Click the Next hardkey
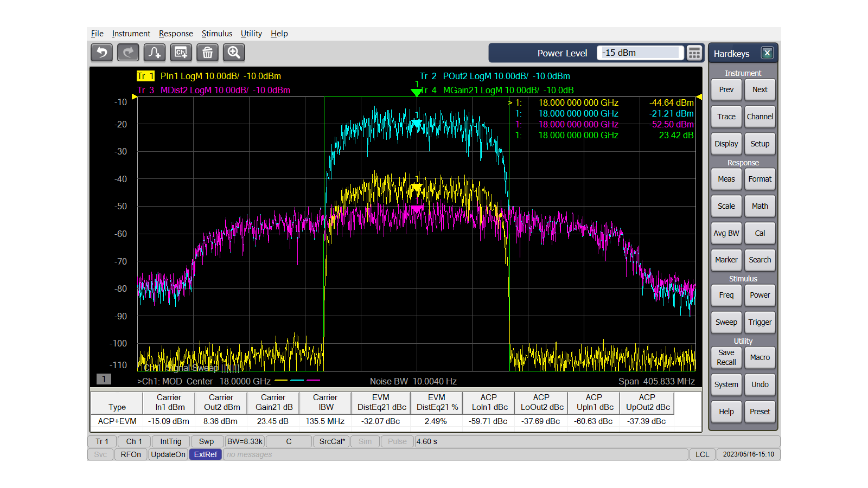This screenshot has width=868, height=488. 760,89
